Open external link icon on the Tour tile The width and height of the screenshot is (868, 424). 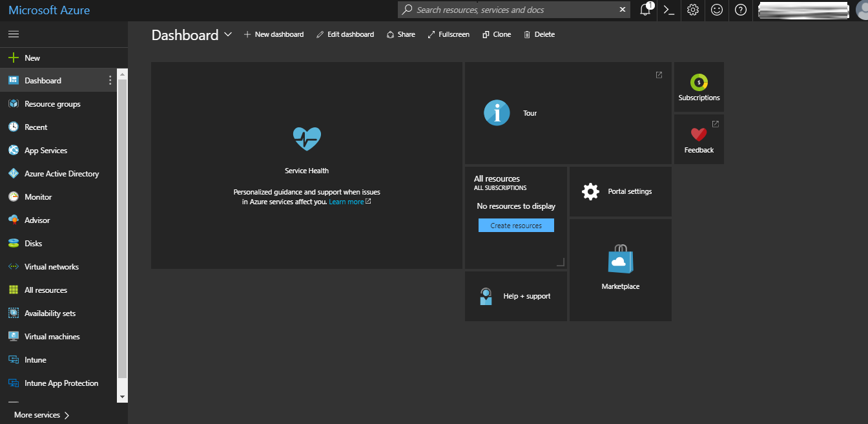659,75
